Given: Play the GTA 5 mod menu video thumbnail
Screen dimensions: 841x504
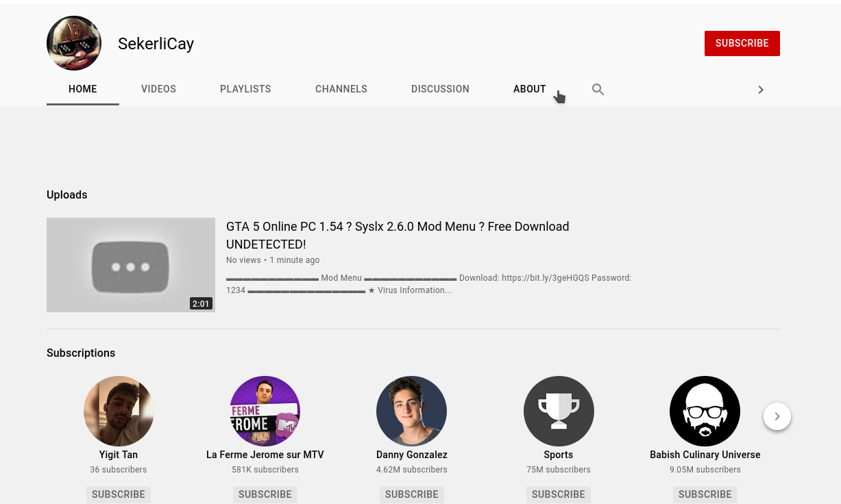Looking at the screenshot, I should [x=131, y=265].
